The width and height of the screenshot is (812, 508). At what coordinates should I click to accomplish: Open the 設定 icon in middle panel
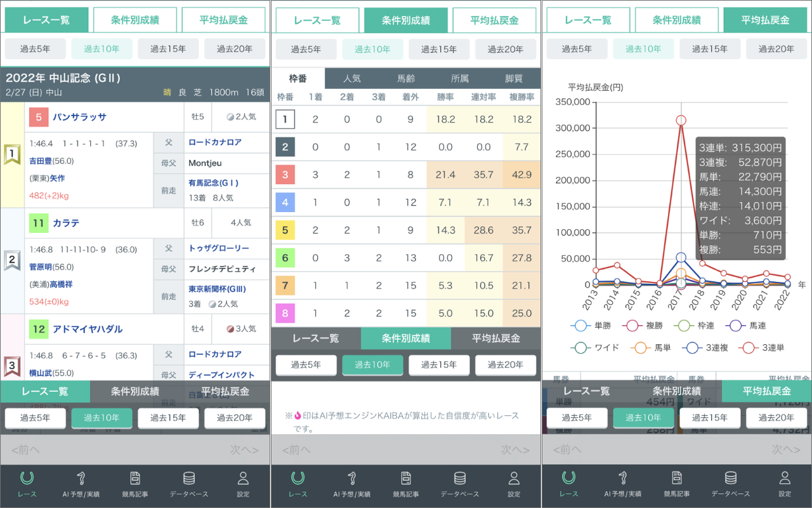514,478
